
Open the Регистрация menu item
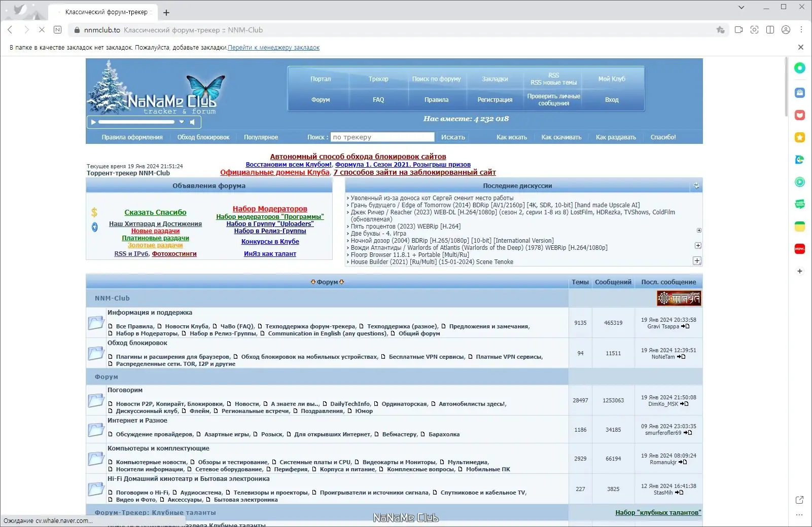coord(495,100)
